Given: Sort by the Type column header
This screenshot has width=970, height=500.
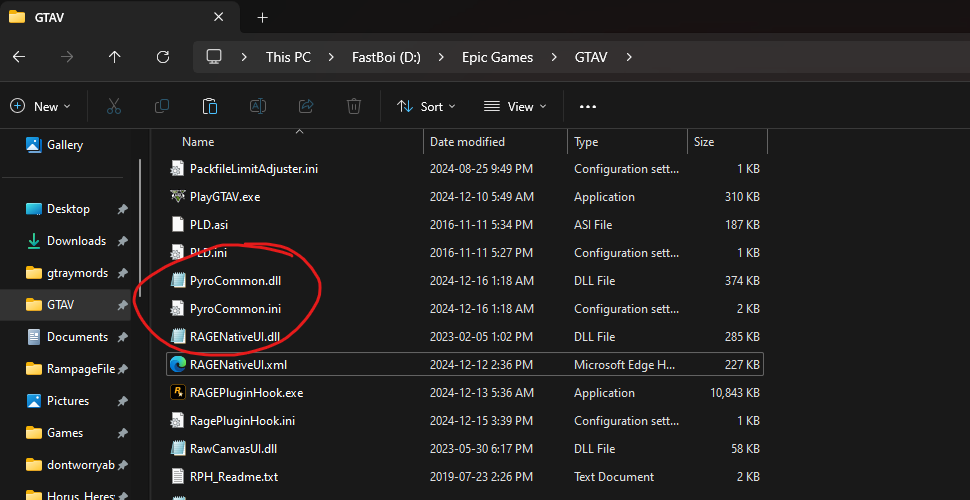Looking at the screenshot, I should click(x=586, y=142).
